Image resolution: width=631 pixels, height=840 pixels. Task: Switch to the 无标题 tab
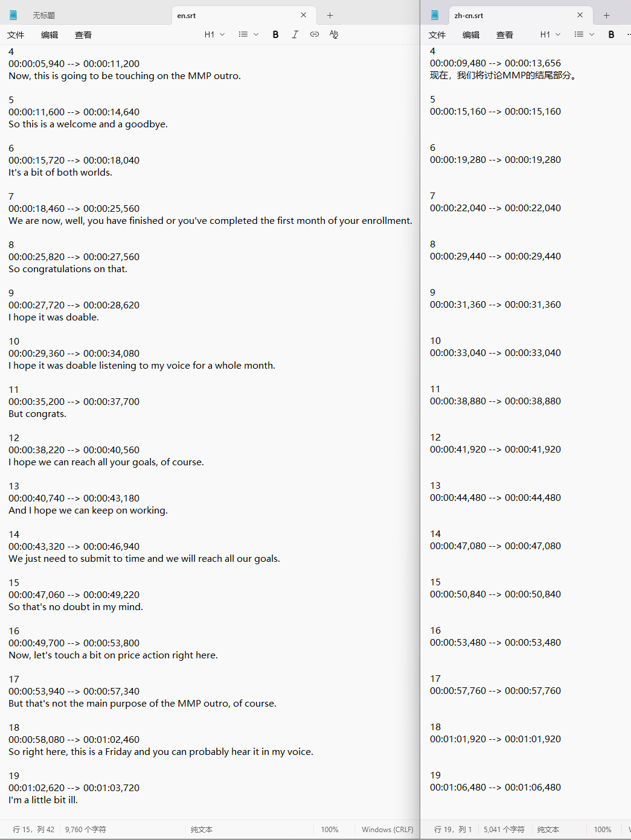pyautogui.click(x=43, y=16)
